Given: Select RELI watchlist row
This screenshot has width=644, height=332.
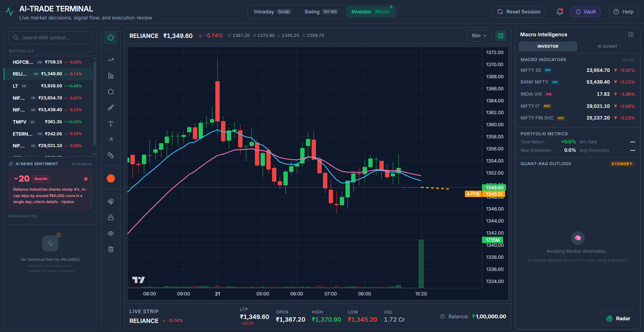Looking at the screenshot, I should point(48,74).
